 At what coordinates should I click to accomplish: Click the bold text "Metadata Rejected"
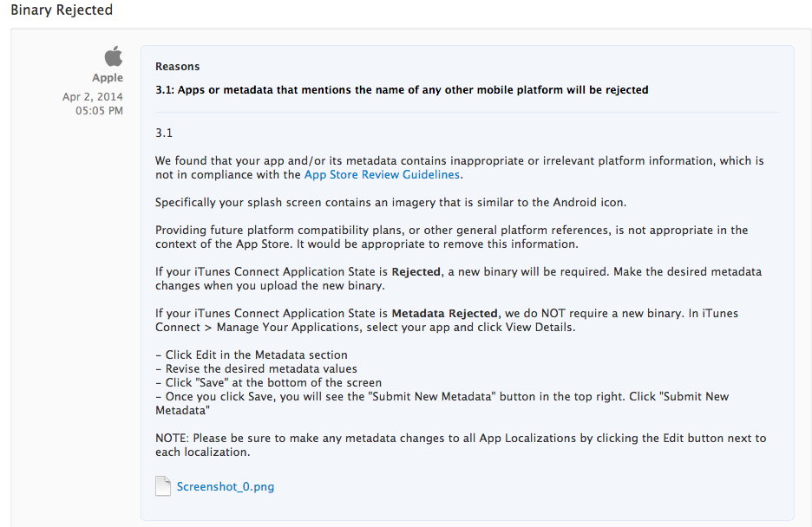[x=444, y=314]
